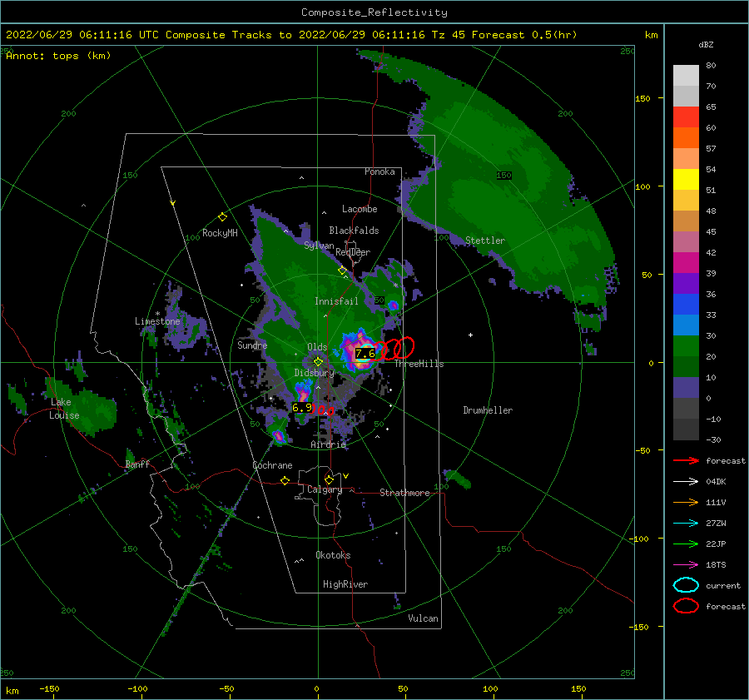
Task: Click the green 22JP arrow legend icon
Action: point(686,544)
